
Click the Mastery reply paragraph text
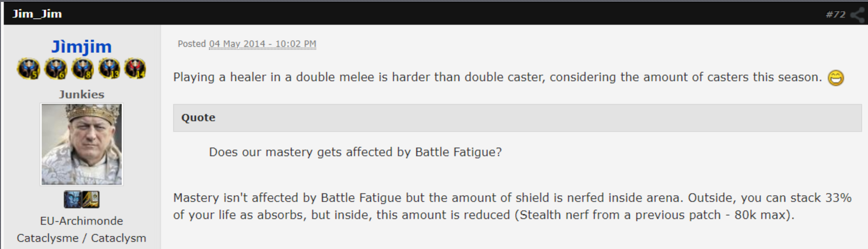tap(512, 206)
